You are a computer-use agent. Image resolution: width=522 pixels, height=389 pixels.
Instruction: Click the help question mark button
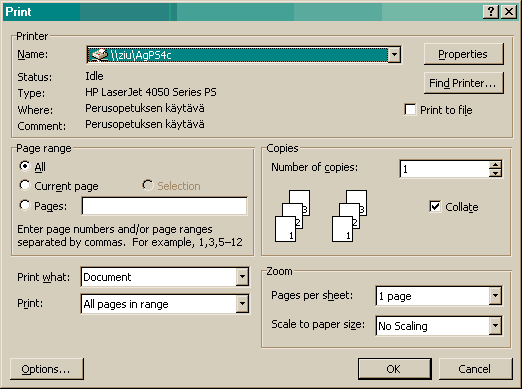[491, 12]
